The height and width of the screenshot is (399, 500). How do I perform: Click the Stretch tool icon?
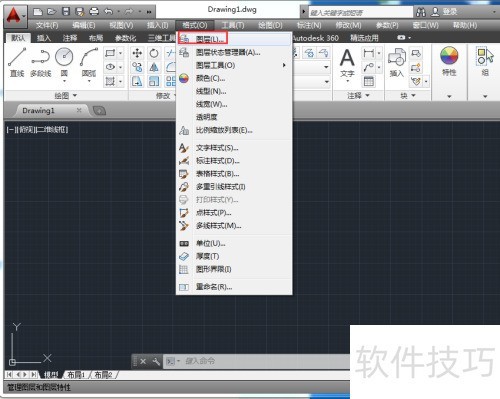(x=137, y=81)
